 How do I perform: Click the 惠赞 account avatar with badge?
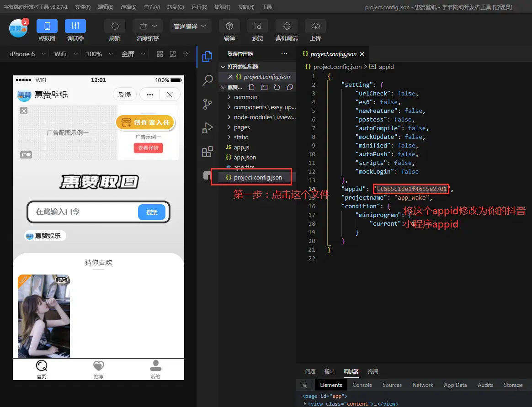pos(18,28)
